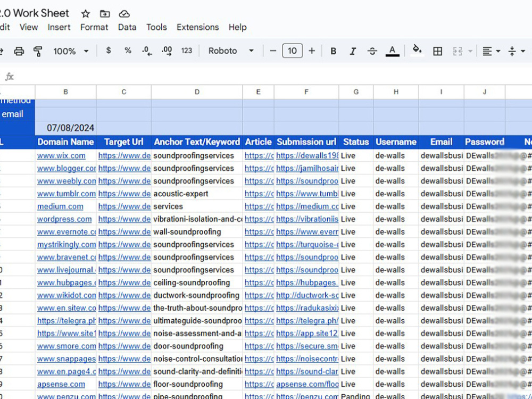Open the https://telegra.ph/ submission link
This screenshot has height=399, width=532.
pyautogui.click(x=307, y=321)
